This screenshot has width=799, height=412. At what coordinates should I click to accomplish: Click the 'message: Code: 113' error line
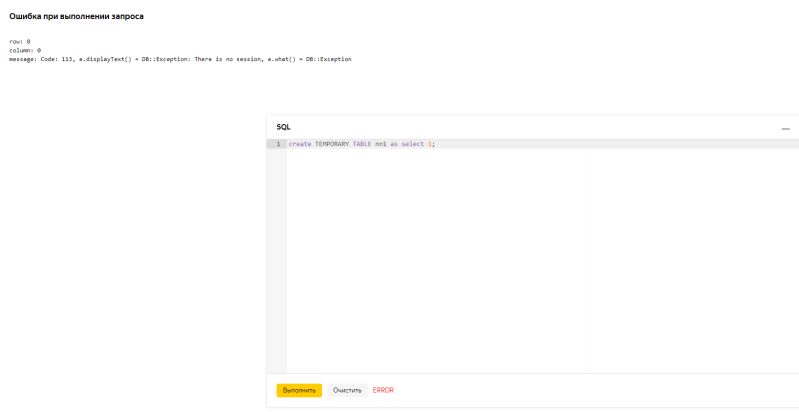click(x=180, y=59)
